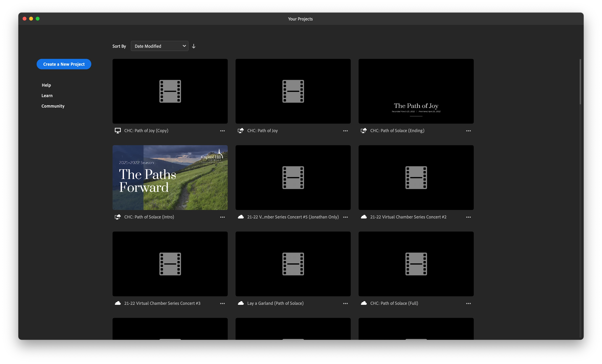The width and height of the screenshot is (602, 364).
Task: Click ellipsis next to CHC: Path of Solace (Ending)
Action: (x=468, y=131)
